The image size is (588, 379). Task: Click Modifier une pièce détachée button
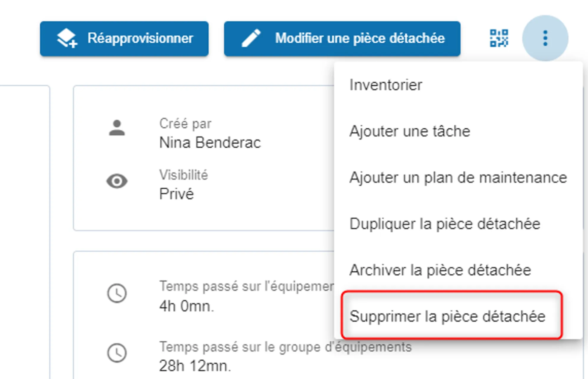[342, 39]
